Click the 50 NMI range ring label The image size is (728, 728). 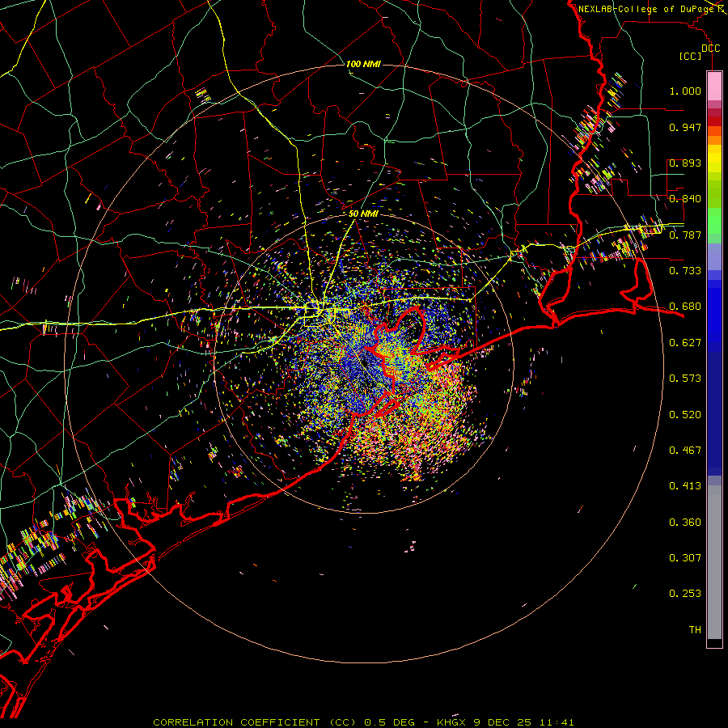click(x=363, y=214)
